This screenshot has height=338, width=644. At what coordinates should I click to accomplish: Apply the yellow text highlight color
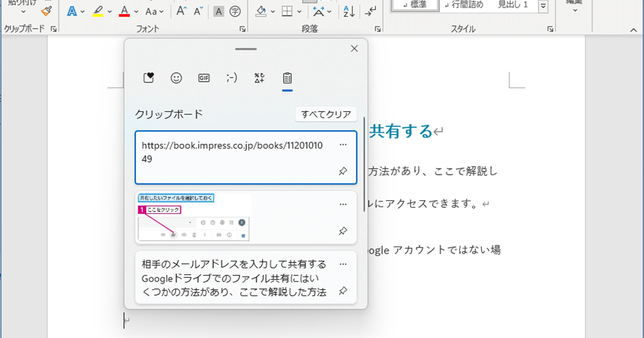click(x=98, y=11)
